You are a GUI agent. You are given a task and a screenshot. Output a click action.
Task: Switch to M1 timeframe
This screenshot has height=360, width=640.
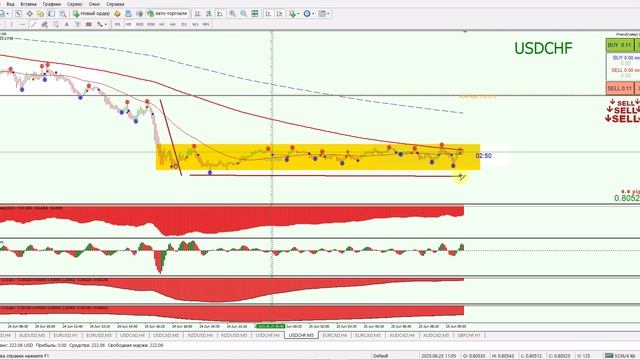(x=118, y=24)
